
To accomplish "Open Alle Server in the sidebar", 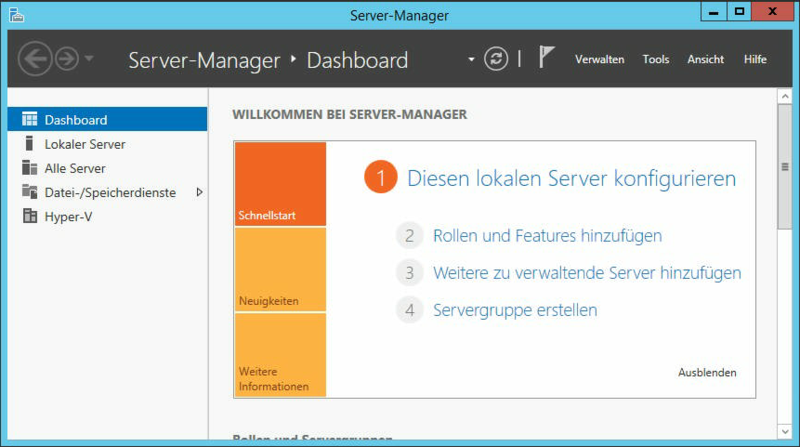I will point(107,168).
